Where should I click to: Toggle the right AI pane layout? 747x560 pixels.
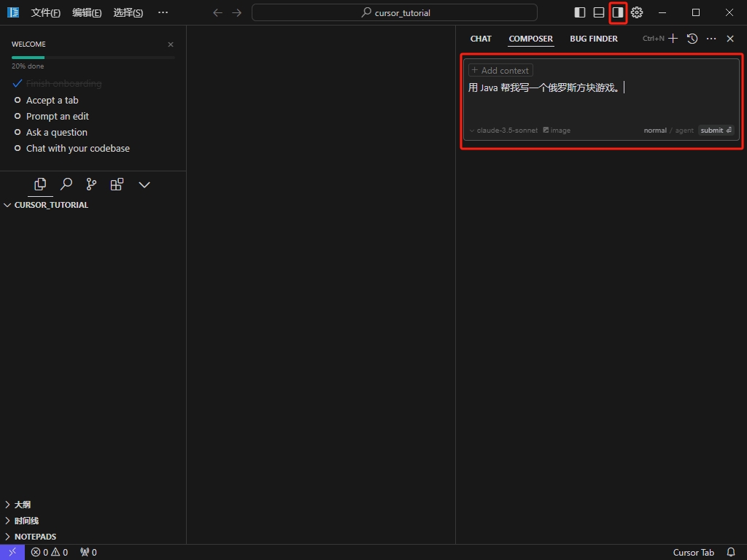click(x=618, y=12)
